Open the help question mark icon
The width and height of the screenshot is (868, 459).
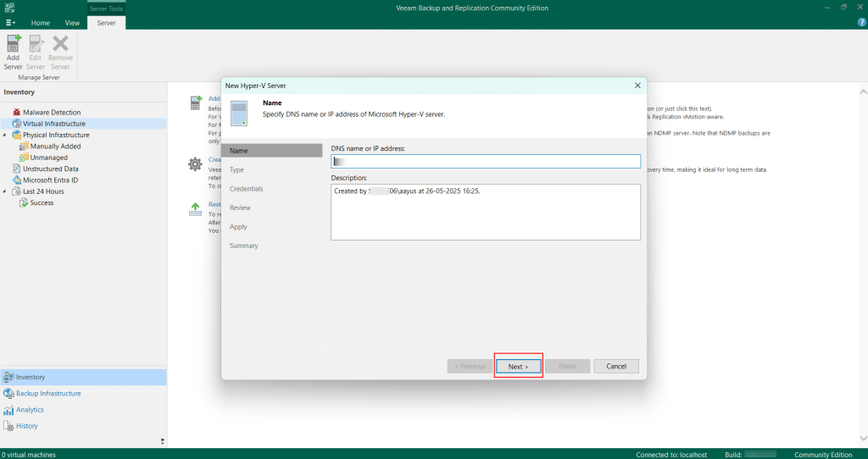pos(861,22)
